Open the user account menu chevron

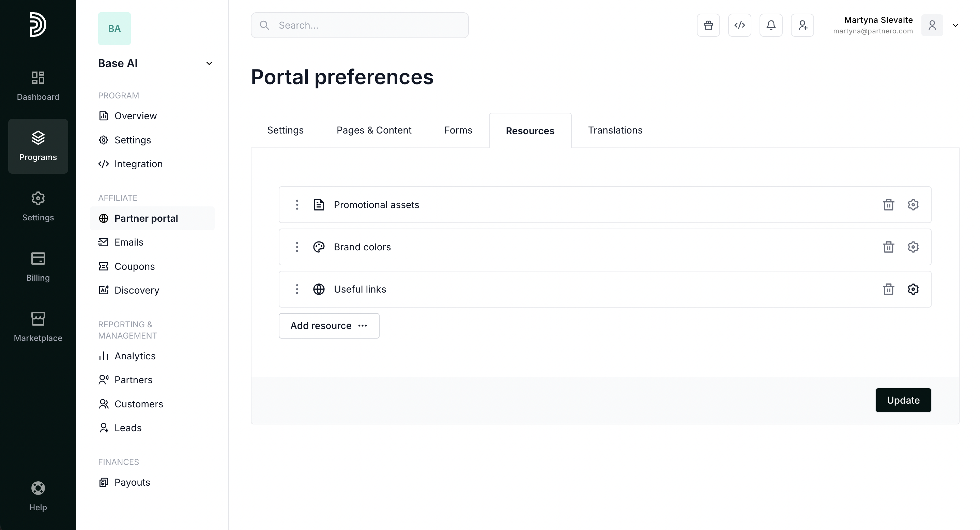[955, 26]
